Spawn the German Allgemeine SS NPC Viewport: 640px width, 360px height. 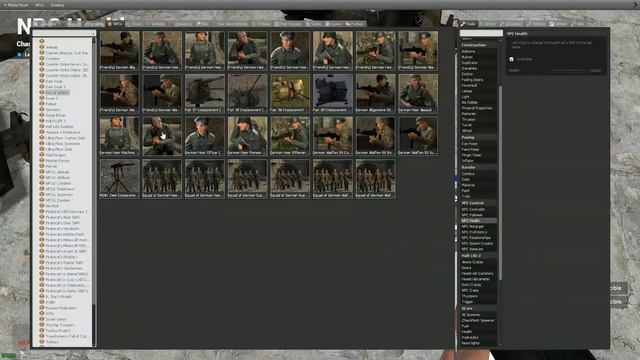[375, 93]
